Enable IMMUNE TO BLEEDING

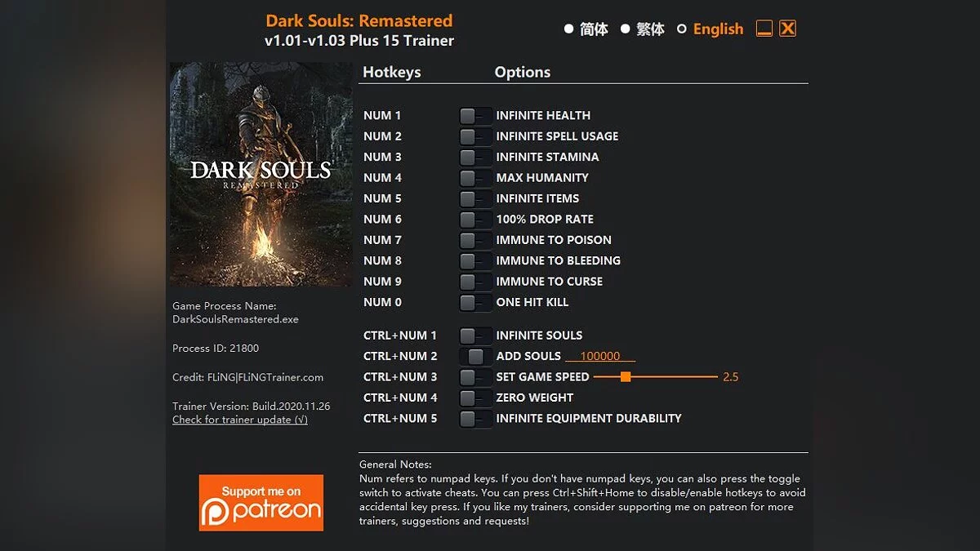pos(474,260)
